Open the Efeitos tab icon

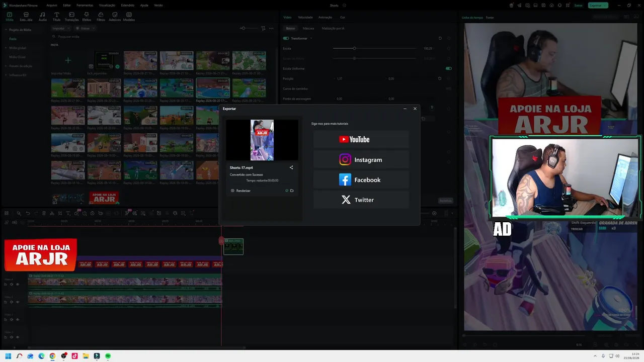pyautogui.click(x=87, y=17)
